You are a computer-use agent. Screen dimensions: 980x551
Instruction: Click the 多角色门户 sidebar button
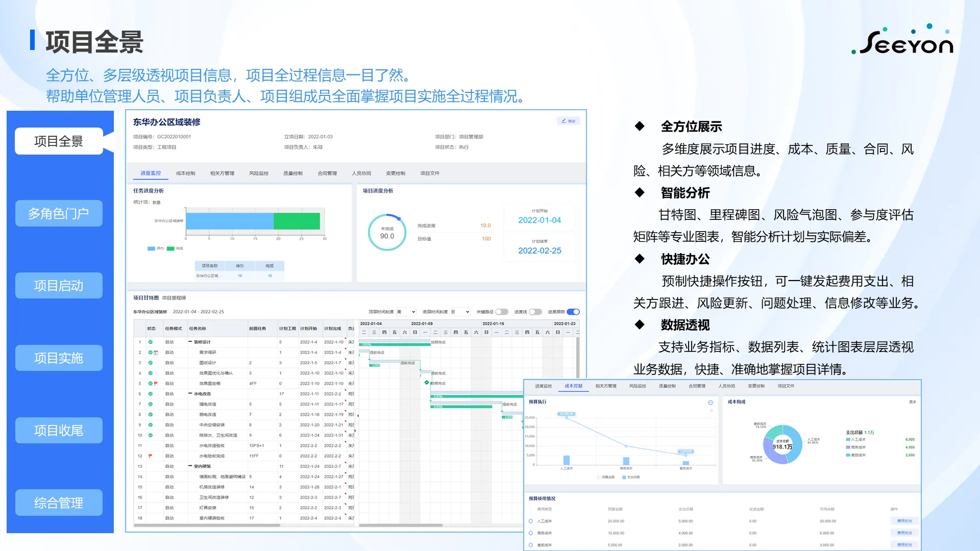(x=59, y=213)
